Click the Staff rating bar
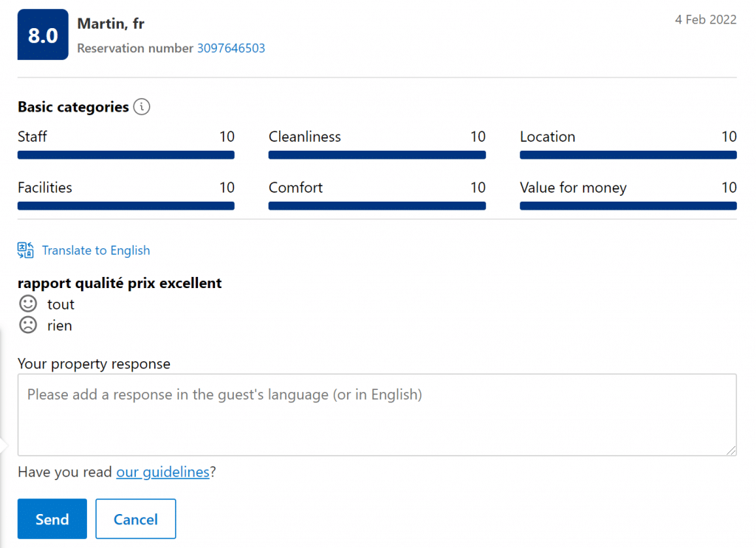This screenshot has height=548, width=756. click(x=126, y=155)
